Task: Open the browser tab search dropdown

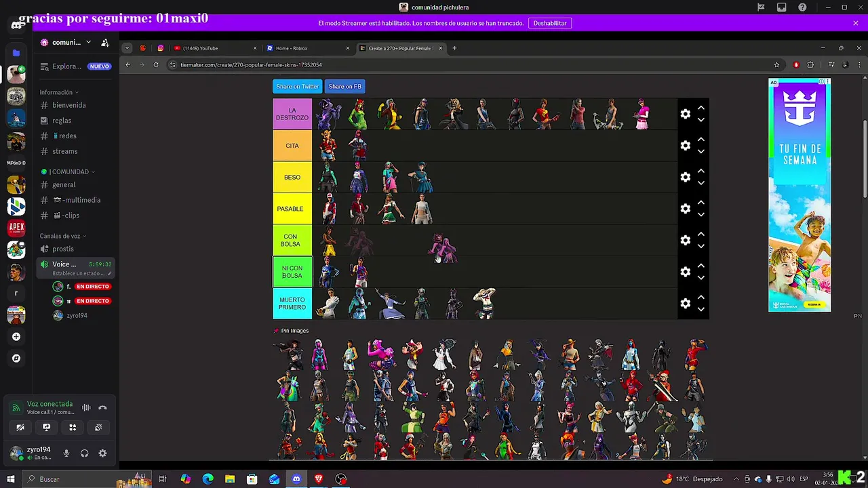Action: tap(127, 48)
